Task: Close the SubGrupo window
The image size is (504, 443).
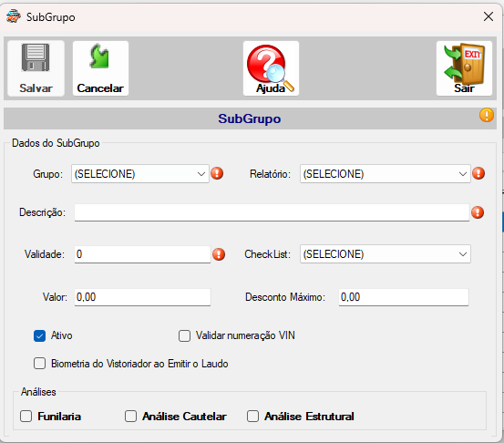Action: (489, 16)
